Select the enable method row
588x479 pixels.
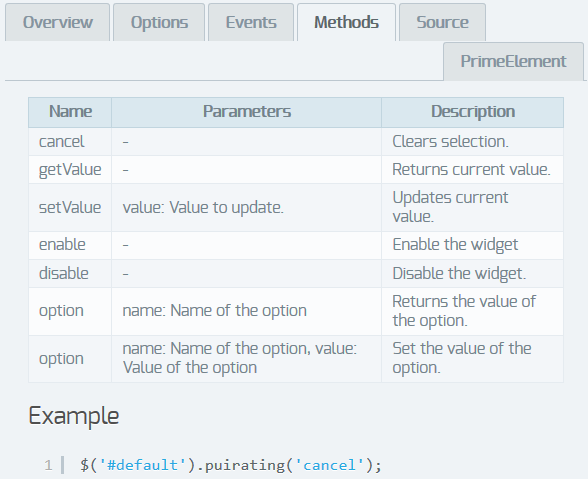(x=296, y=245)
